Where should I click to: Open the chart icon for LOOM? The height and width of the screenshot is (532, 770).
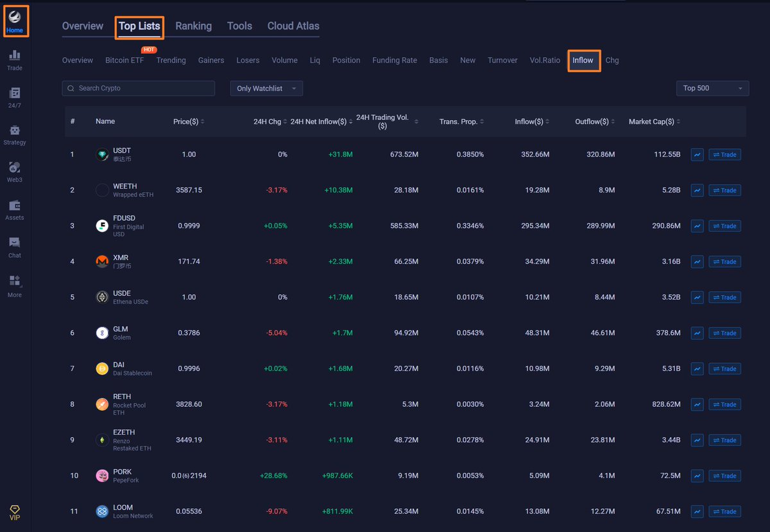click(697, 511)
